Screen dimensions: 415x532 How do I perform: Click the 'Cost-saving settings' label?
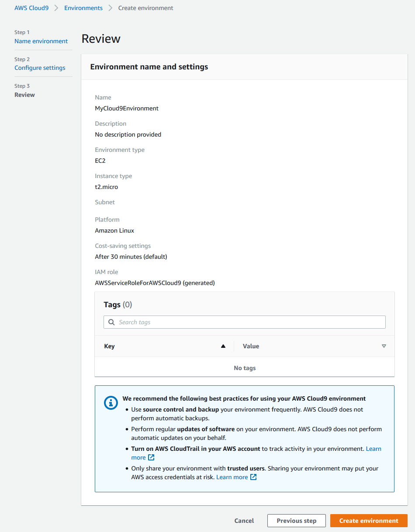(x=123, y=246)
